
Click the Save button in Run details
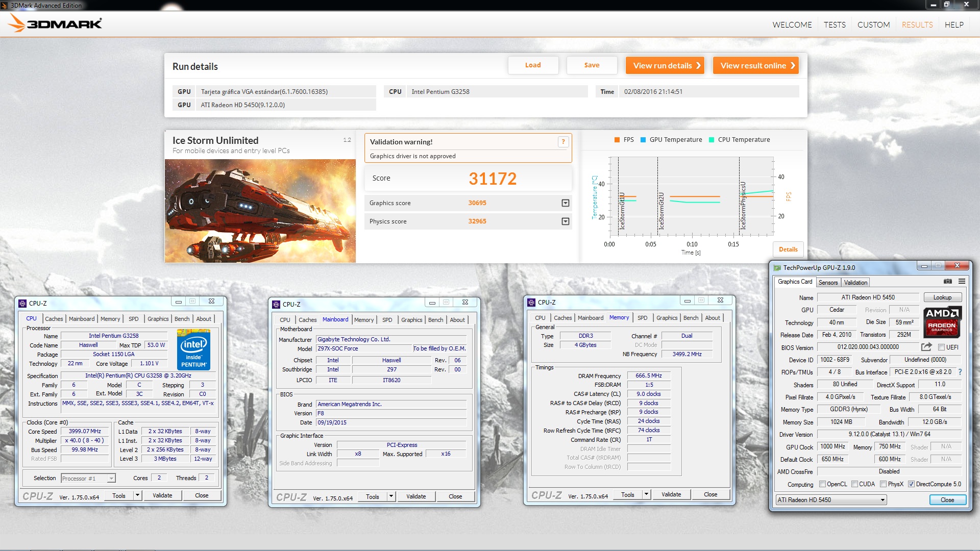coord(592,65)
